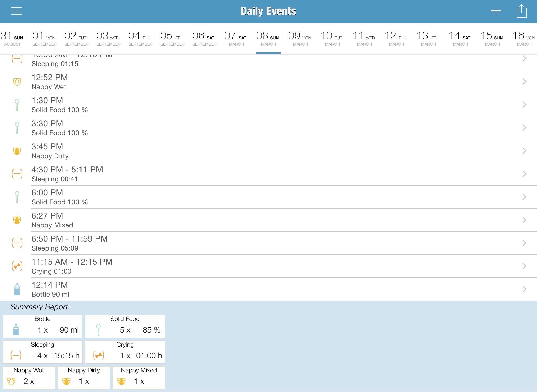Tap the bottle icon at 12:14 PM
Image resolution: width=537 pixels, height=392 pixels.
click(17, 289)
